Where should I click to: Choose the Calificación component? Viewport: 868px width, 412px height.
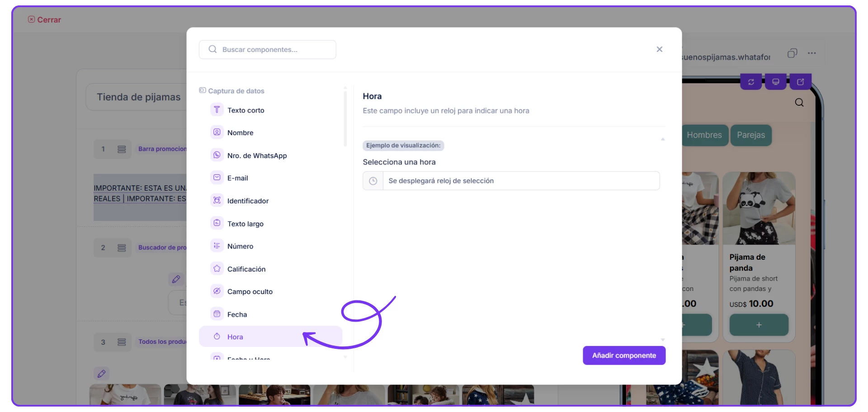coord(246,269)
